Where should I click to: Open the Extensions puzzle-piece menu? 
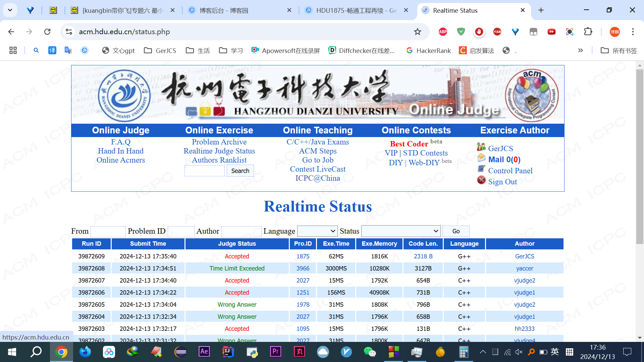[x=588, y=32]
